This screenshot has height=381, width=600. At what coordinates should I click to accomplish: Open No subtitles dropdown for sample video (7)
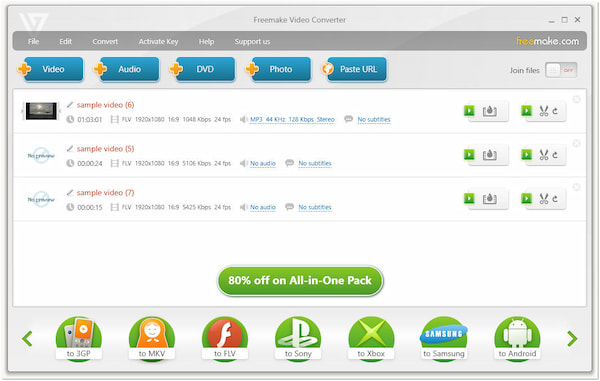(x=315, y=207)
